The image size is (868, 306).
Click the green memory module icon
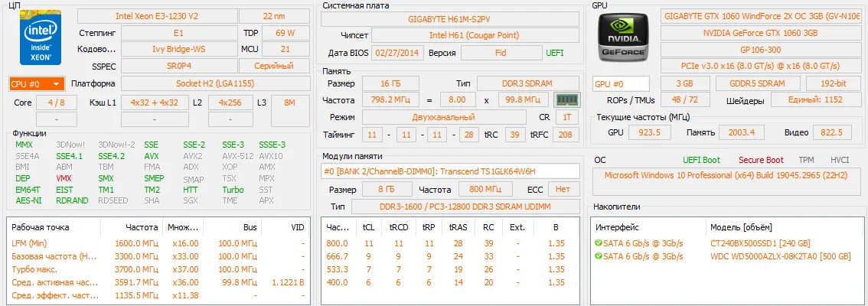[x=567, y=100]
